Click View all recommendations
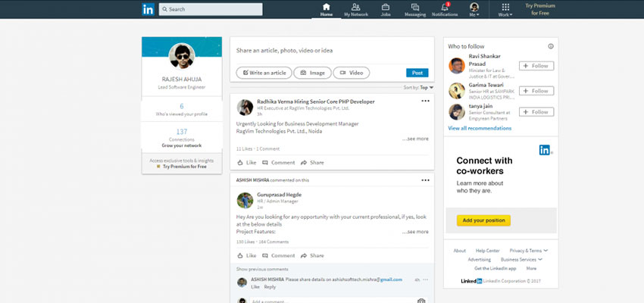The image size is (644, 303). pyautogui.click(x=480, y=128)
